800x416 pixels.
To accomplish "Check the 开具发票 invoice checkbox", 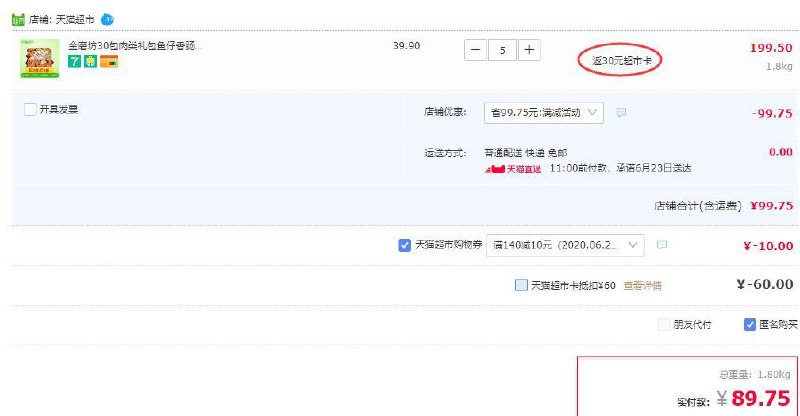I will click(30, 109).
